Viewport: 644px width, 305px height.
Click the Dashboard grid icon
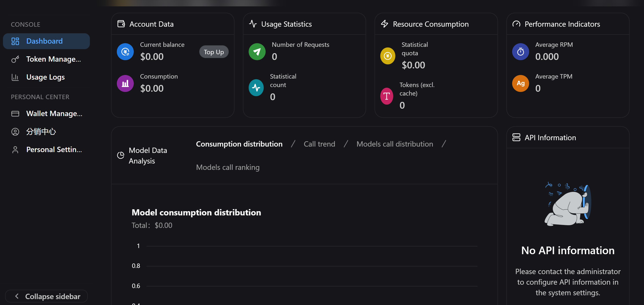tap(15, 41)
